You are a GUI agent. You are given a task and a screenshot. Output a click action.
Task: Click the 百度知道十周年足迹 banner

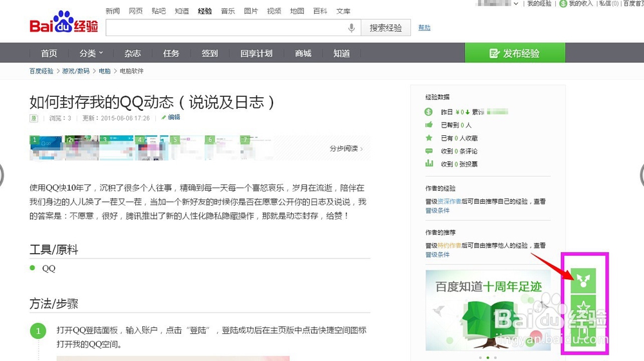click(x=488, y=311)
